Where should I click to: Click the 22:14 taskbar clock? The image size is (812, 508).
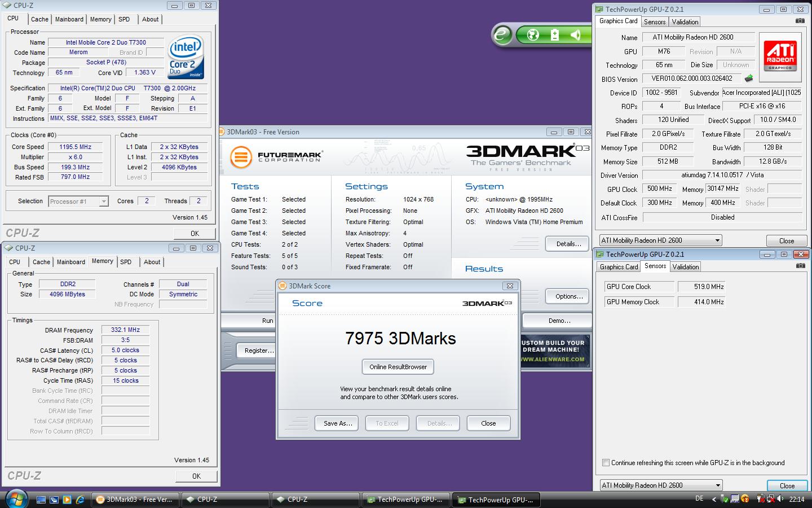tap(797, 499)
